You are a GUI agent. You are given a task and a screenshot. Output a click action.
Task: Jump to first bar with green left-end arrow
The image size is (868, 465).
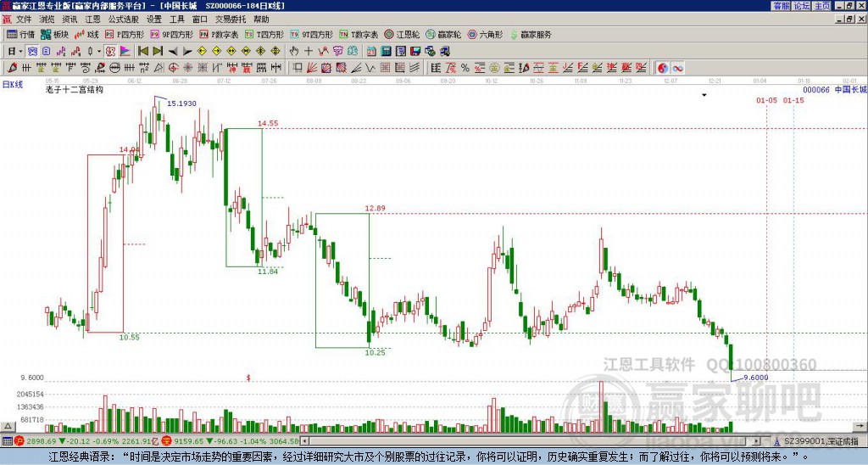(142, 52)
